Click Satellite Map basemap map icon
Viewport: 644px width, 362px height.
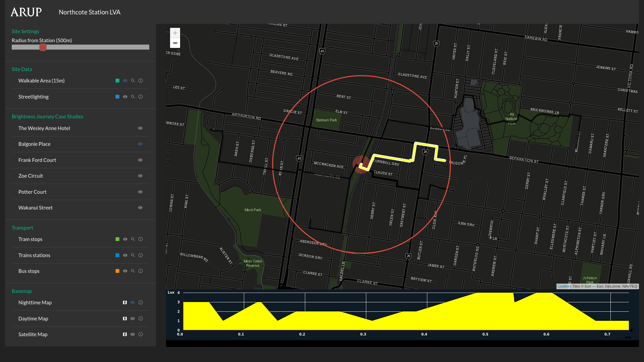coord(125,335)
